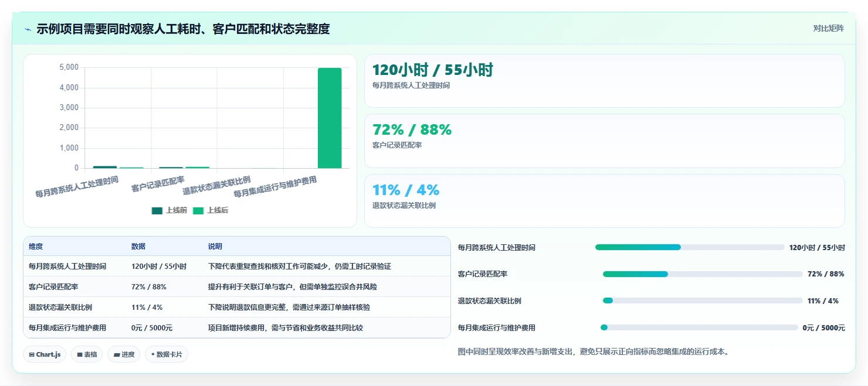
Task: Click the 72% / 88% data card value
Action: 412,130
